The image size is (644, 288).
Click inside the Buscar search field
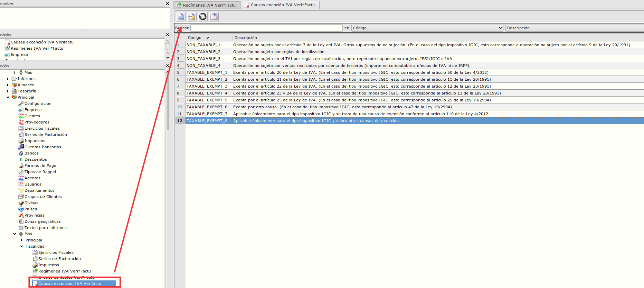point(266,28)
